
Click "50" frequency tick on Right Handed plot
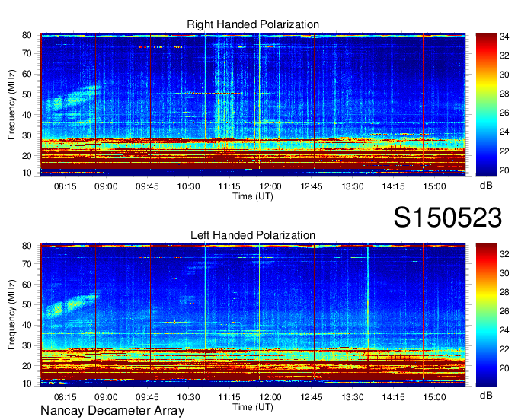[27, 94]
